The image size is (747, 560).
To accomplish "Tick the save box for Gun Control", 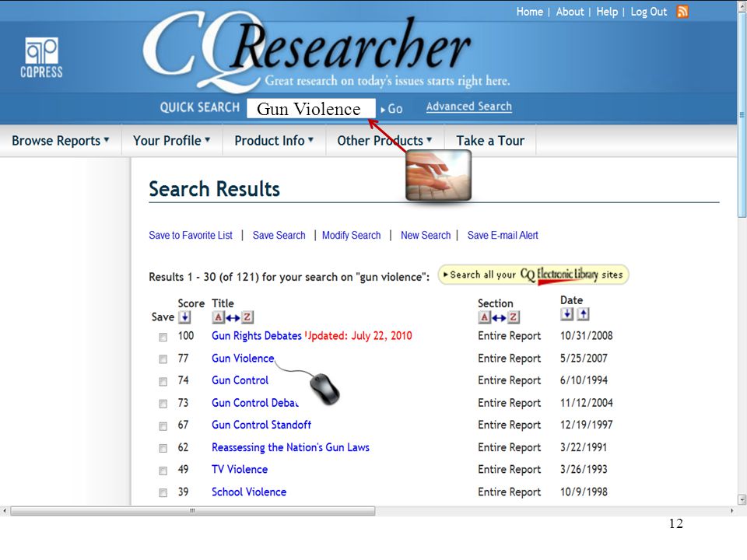I will coord(163,381).
